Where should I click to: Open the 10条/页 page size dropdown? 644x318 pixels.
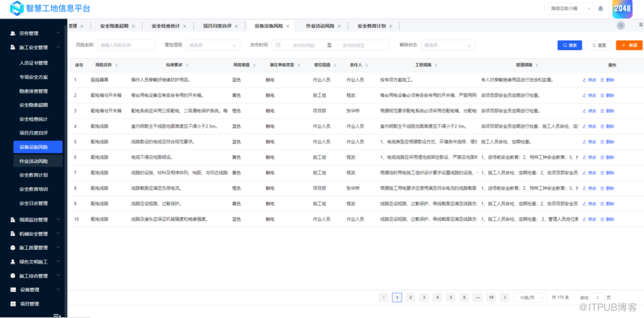pos(530,298)
